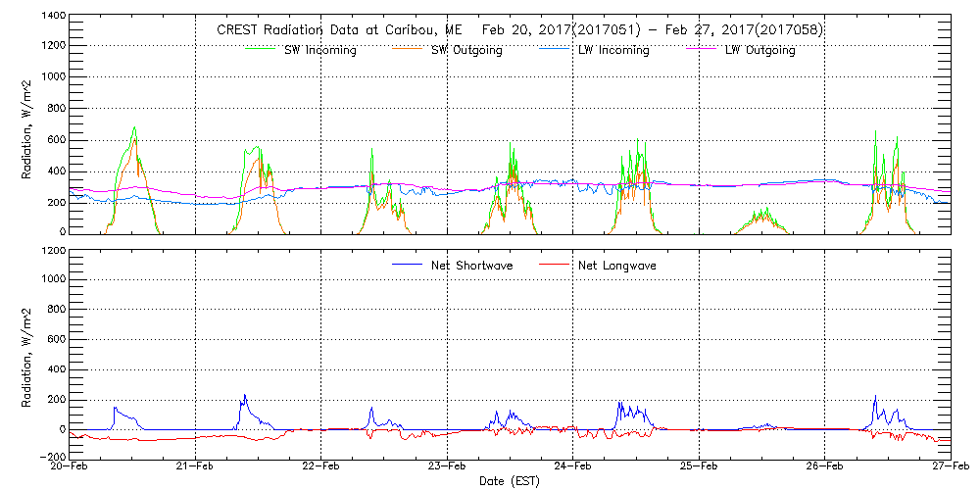Select the 22-Feb date tick label

321,467
